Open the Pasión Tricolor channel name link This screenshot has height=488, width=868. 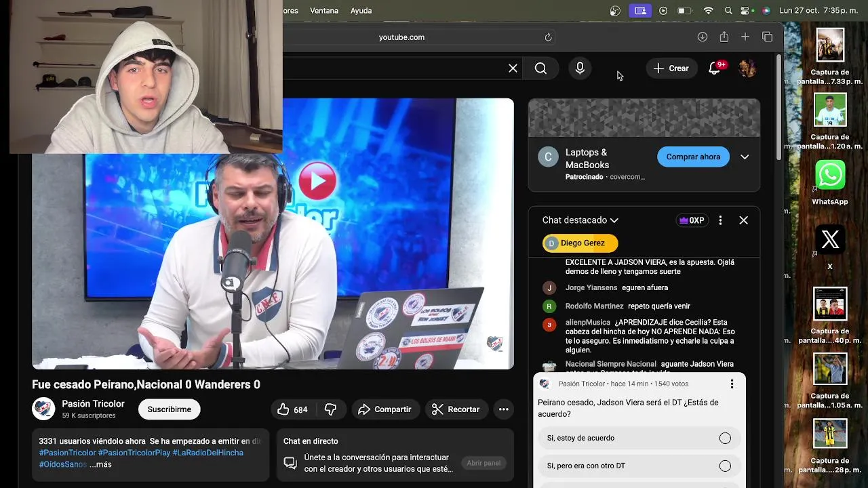[93, 404]
